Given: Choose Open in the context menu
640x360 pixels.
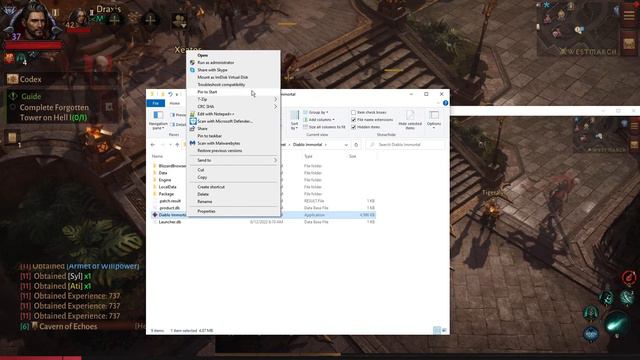Looking at the screenshot, I should pos(202,55).
